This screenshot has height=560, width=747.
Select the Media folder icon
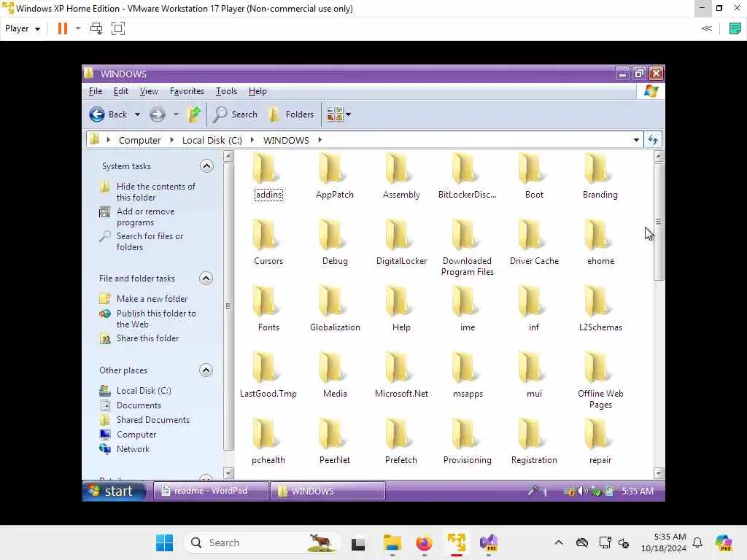(x=332, y=367)
